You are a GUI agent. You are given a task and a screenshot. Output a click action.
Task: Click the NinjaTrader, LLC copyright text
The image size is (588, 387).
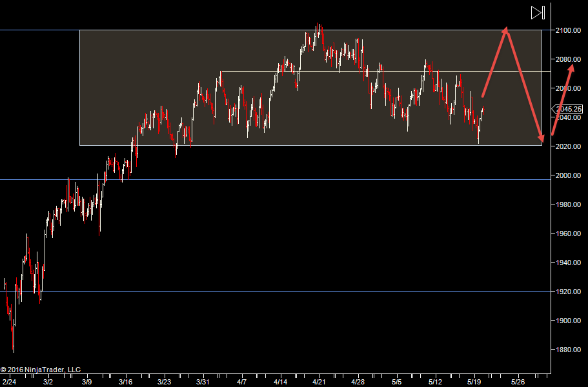[41, 370]
